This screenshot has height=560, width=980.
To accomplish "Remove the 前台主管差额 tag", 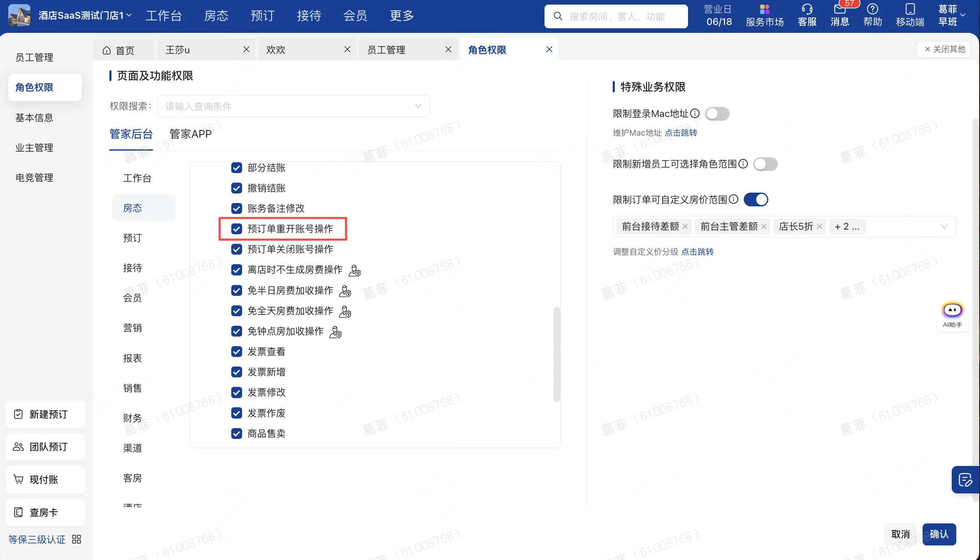I will click(x=764, y=226).
